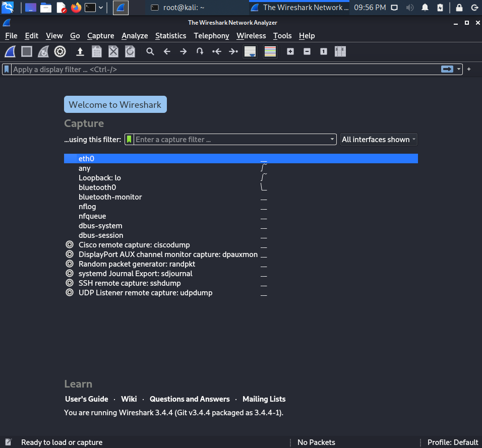Open the Statistics menu
Image resolution: width=482 pixels, height=448 pixels.
170,36
